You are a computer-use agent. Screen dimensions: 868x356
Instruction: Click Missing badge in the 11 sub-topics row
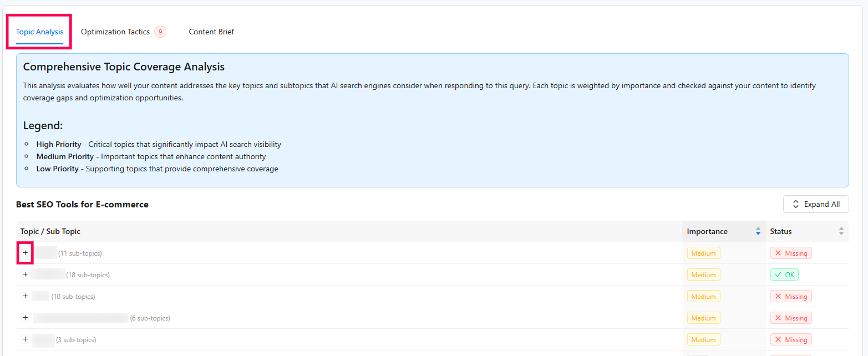click(x=791, y=253)
